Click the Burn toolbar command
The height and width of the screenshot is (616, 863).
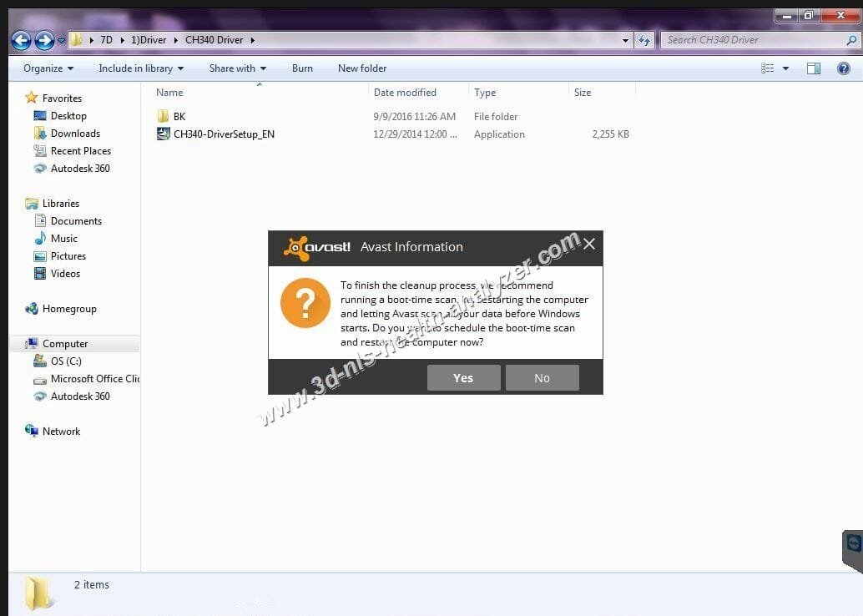(302, 68)
